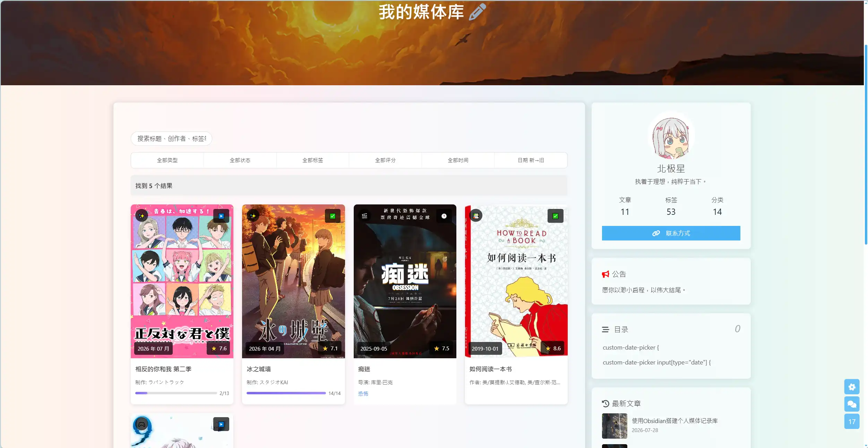
Task: Click the page's vertical scrollbar thumb
Action: pos(866,145)
